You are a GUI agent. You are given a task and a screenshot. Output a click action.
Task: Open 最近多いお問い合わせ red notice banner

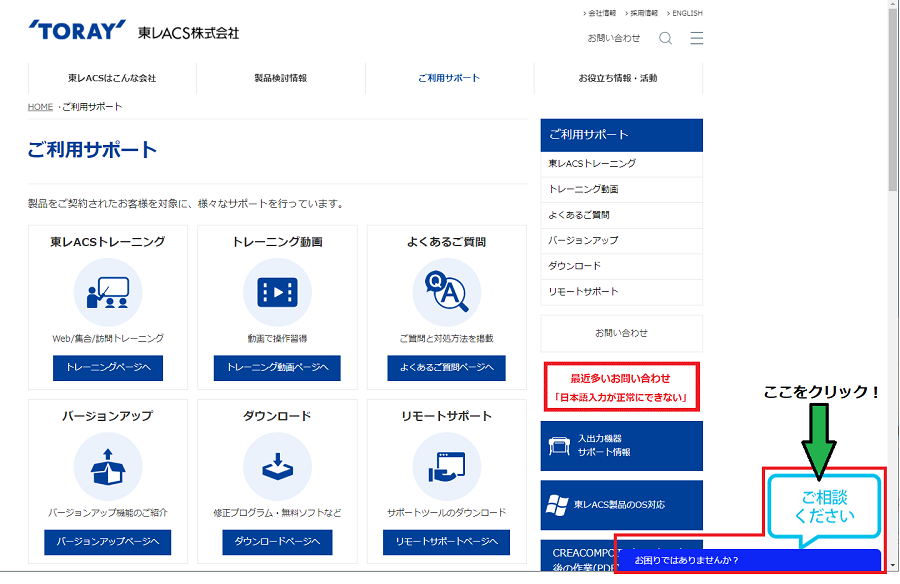click(622, 387)
